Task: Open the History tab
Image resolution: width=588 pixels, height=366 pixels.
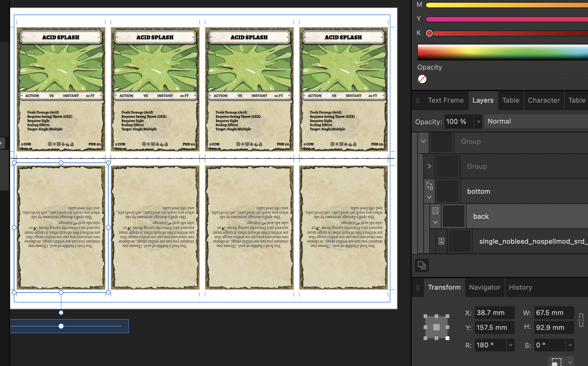Action: [x=520, y=288]
